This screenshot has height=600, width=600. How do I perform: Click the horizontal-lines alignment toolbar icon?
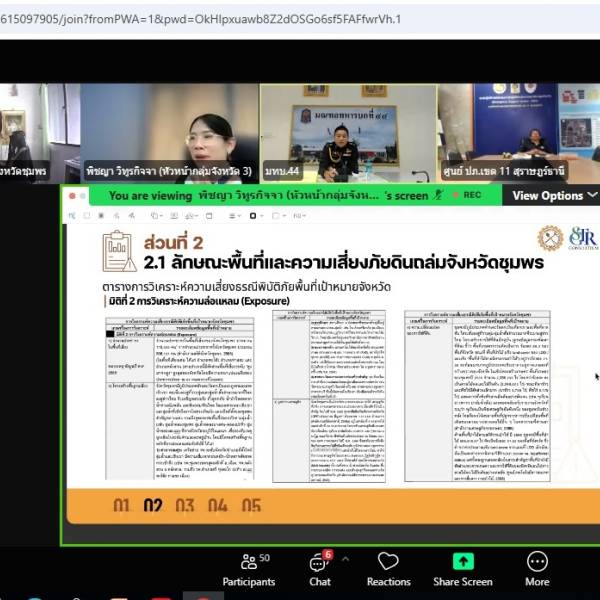[x=232, y=216]
